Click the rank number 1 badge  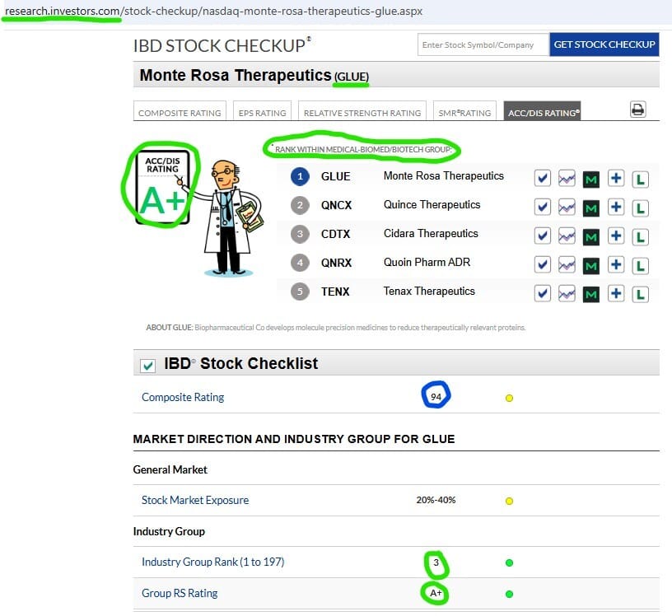click(300, 176)
